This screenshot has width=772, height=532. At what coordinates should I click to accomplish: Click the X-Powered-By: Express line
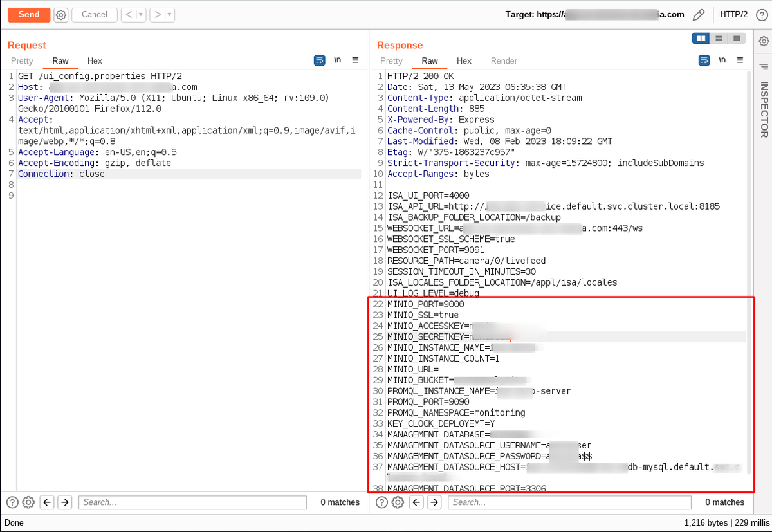(441, 120)
